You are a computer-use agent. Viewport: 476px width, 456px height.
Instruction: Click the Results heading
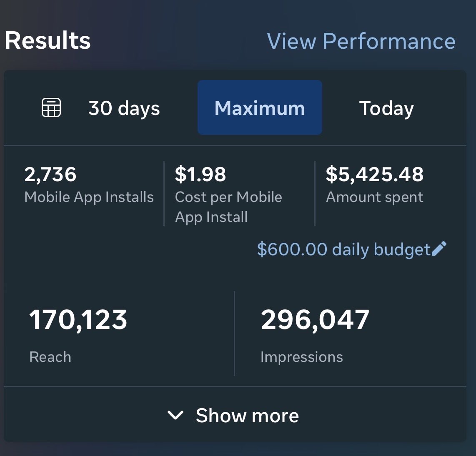(x=48, y=40)
